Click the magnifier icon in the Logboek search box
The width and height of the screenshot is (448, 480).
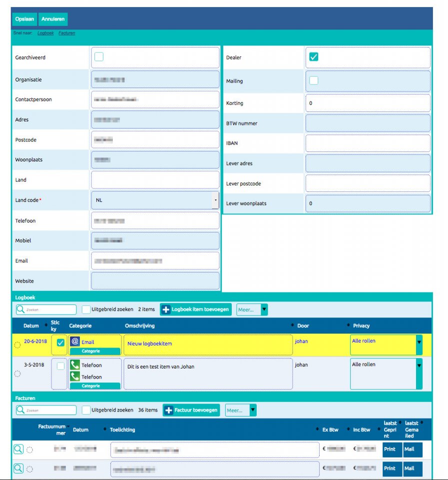(20, 309)
